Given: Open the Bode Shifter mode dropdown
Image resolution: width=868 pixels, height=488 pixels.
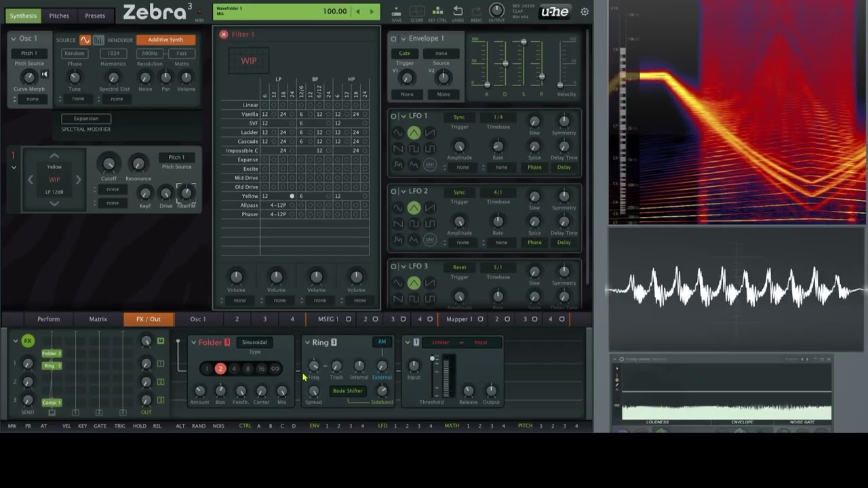Looking at the screenshot, I should [347, 391].
